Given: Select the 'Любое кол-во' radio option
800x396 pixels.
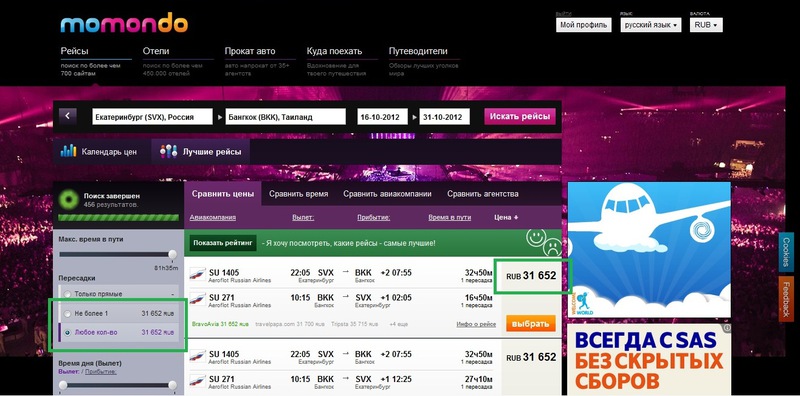Looking at the screenshot, I should point(67,332).
